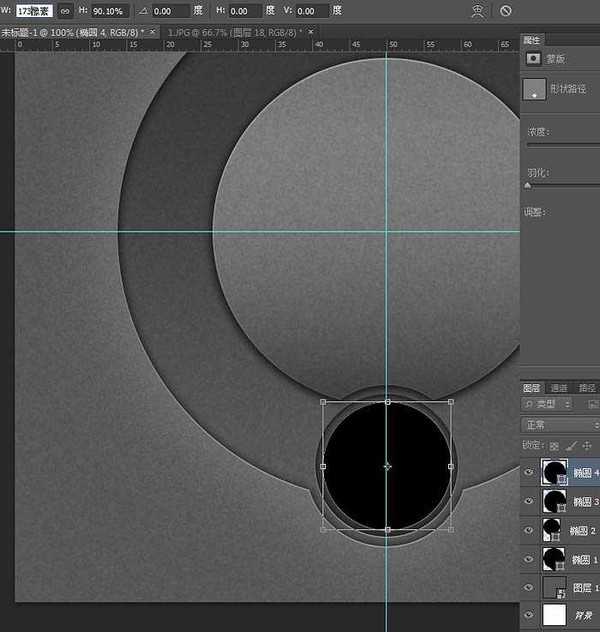Toggle visibility of the 椭圆 2 layer
Screen dimensions: 600x632
(529, 529)
